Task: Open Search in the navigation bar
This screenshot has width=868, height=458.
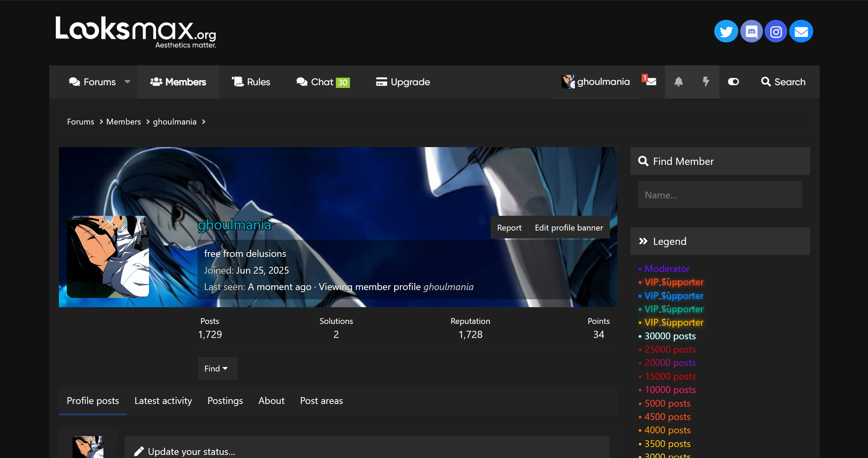Action: 783,82
